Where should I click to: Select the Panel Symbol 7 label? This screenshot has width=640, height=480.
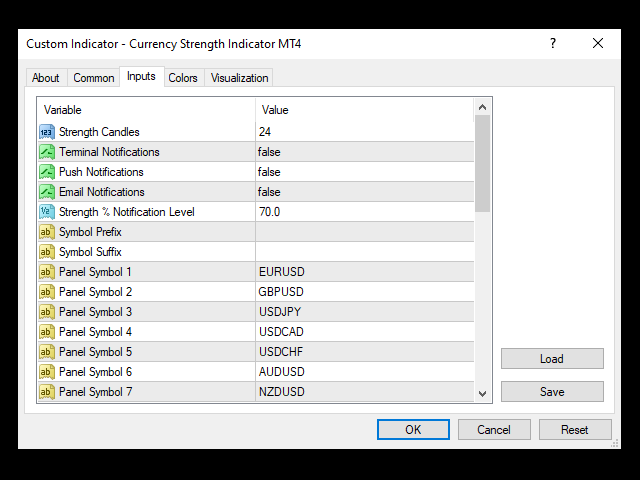96,392
